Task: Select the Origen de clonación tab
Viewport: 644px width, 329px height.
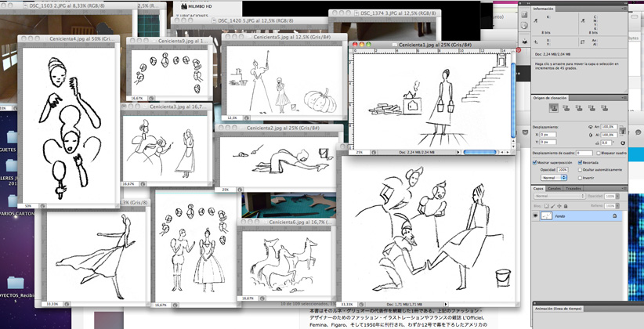Action: pyautogui.click(x=549, y=98)
